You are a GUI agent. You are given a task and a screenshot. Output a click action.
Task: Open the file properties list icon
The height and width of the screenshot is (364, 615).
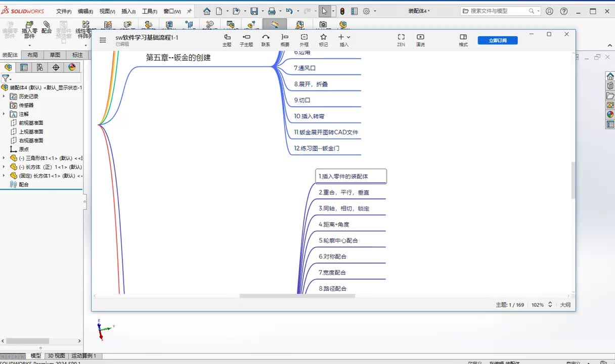[354, 11]
